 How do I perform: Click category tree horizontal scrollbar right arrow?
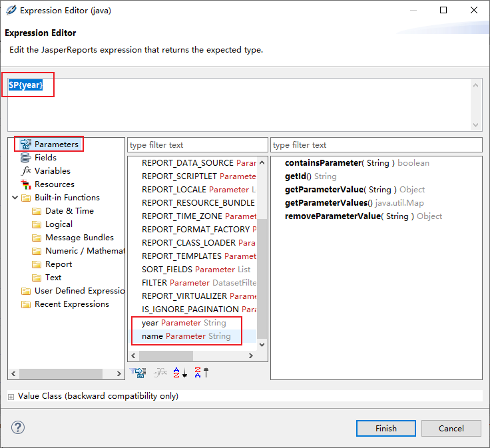119,373
